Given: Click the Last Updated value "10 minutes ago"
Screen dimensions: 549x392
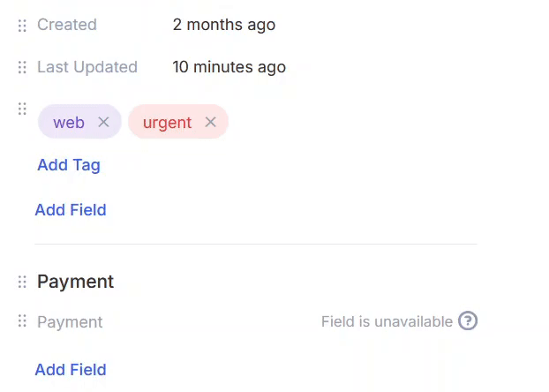Looking at the screenshot, I should (x=229, y=67).
